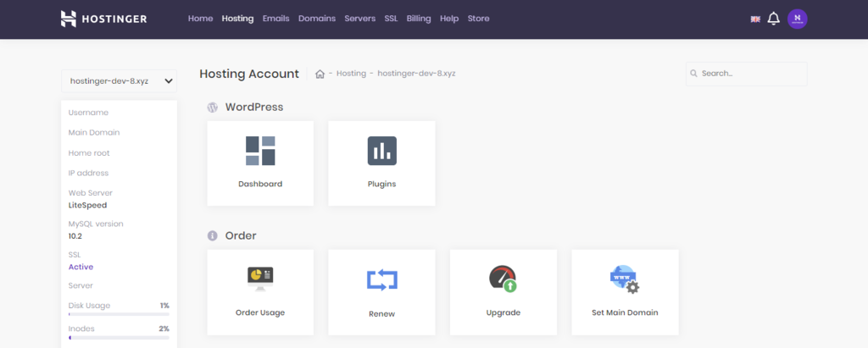Click the Disk Usage progress bar

click(x=119, y=314)
